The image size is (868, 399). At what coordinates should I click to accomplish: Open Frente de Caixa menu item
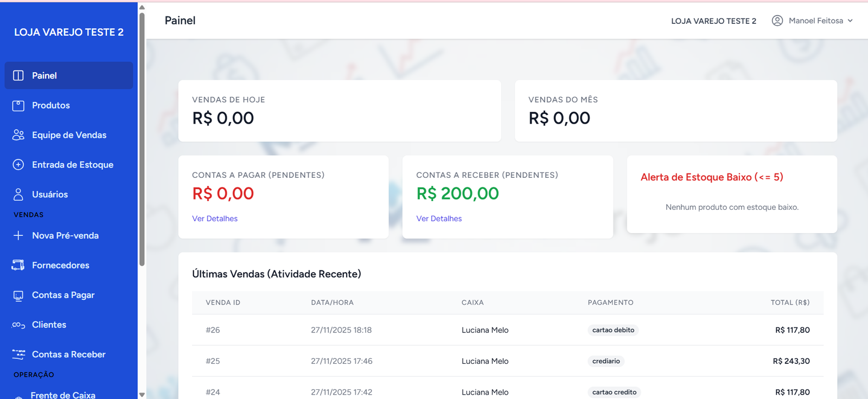click(x=63, y=395)
